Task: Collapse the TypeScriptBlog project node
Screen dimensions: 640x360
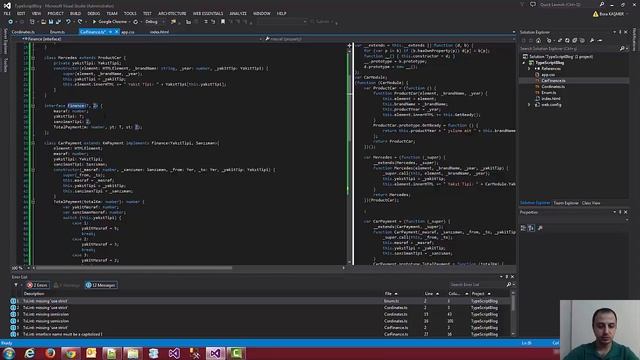Action: pos(524,63)
